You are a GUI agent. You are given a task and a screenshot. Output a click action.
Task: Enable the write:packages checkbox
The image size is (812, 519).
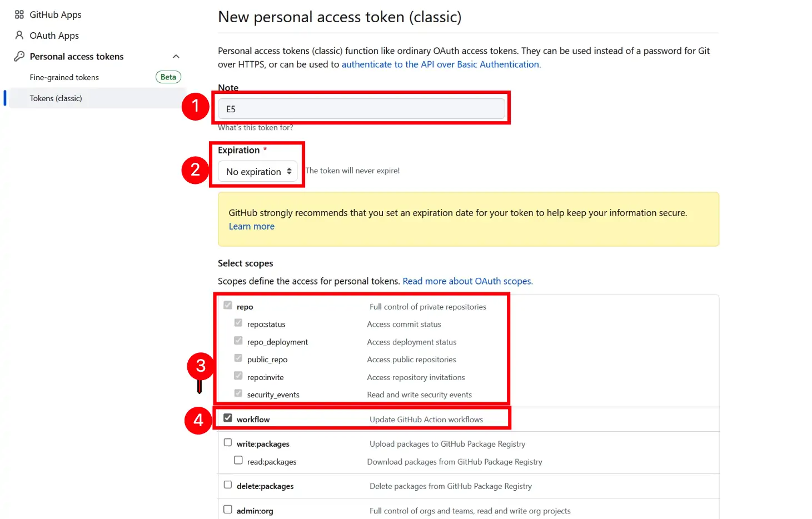pos(228,442)
